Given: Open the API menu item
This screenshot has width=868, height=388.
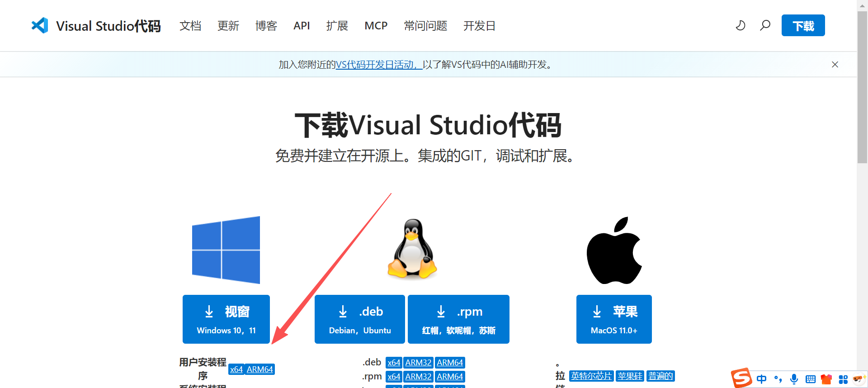Looking at the screenshot, I should [x=302, y=26].
